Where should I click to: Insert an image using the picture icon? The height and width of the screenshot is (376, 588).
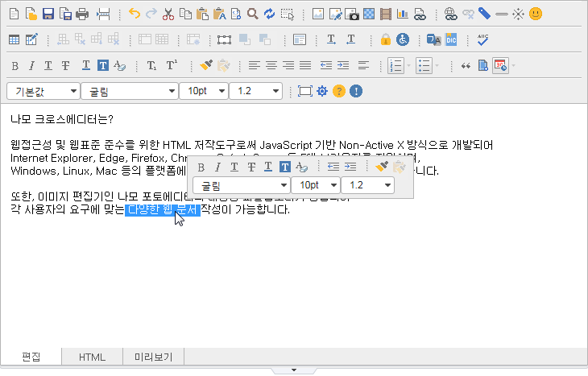pos(318,14)
